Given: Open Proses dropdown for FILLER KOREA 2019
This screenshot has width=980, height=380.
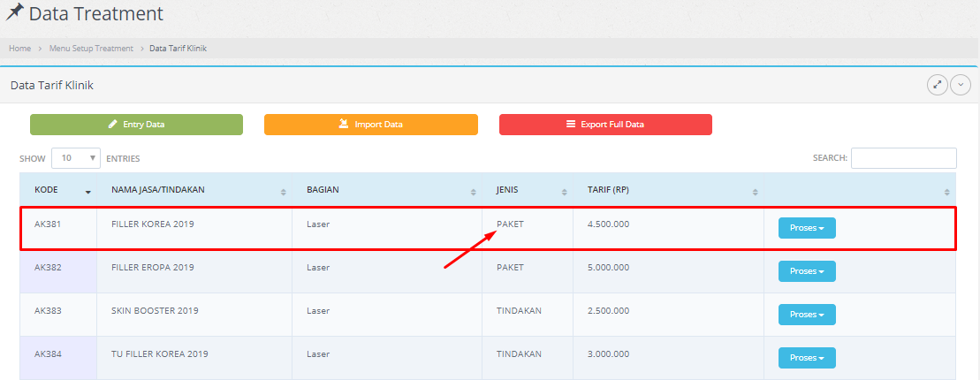Looking at the screenshot, I should (x=807, y=228).
